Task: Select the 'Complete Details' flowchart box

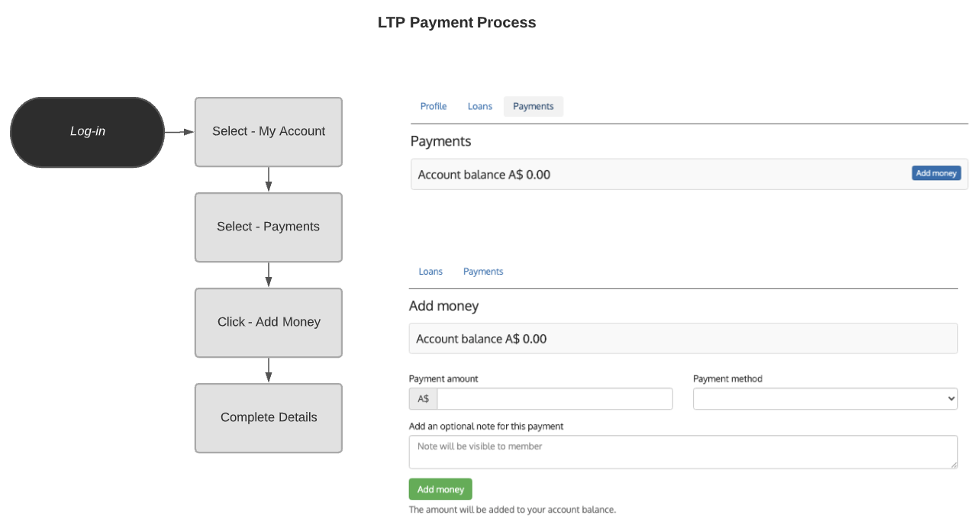Action: pyautogui.click(x=269, y=418)
